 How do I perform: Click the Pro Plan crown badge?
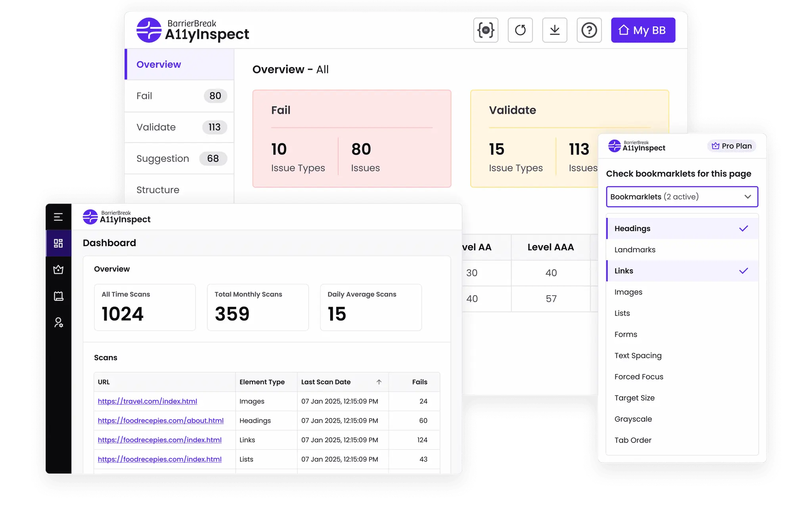click(x=732, y=146)
